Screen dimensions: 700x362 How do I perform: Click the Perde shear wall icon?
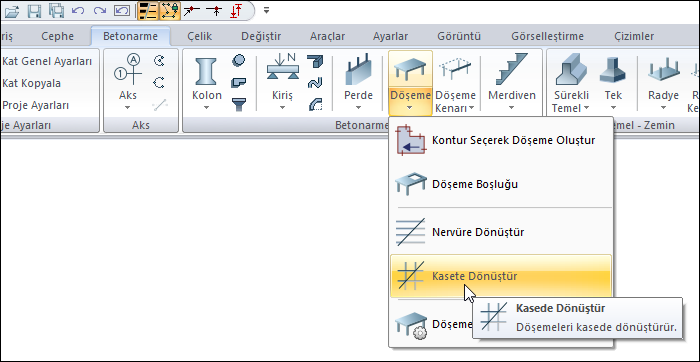359,70
